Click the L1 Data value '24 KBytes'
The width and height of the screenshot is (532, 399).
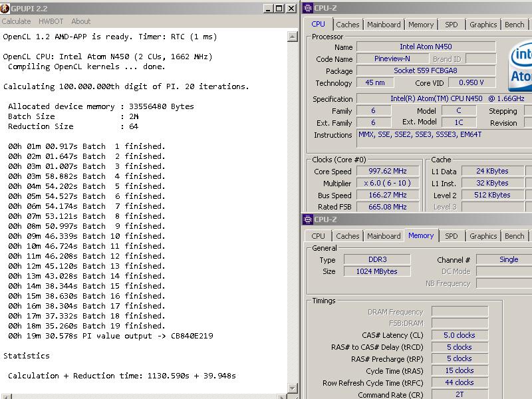492,171
